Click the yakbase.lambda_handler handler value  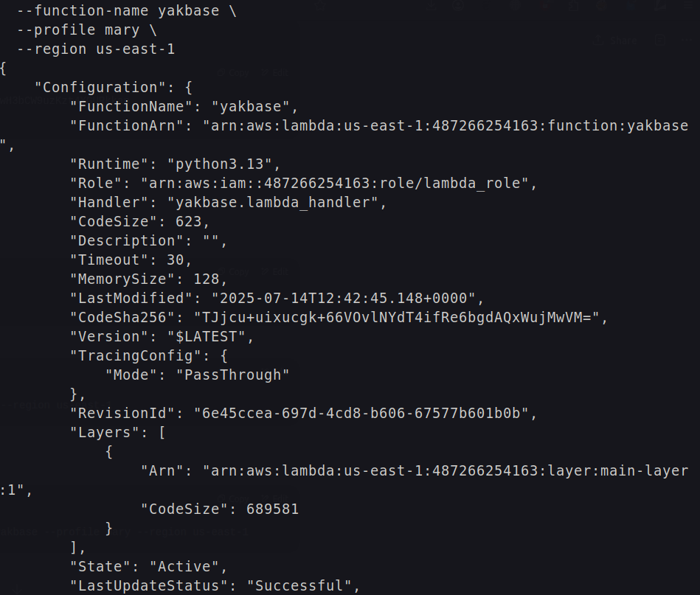(x=277, y=203)
